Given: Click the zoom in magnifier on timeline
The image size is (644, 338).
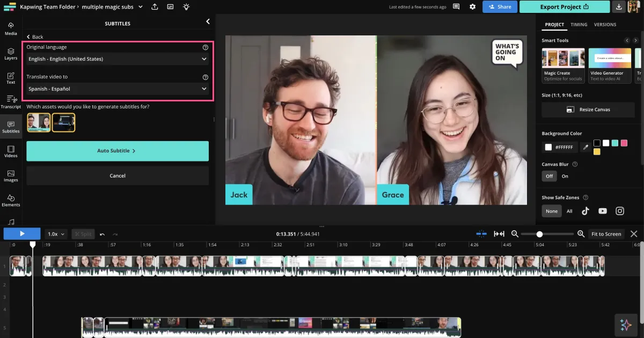Looking at the screenshot, I should coord(581,234).
